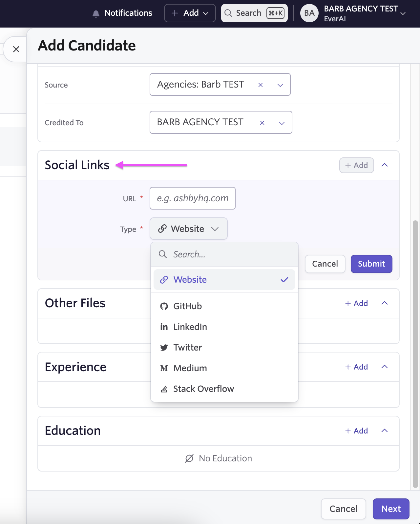Viewport: 420px width, 524px height.
Task: Expand the Source dropdown chevron
Action: pyautogui.click(x=280, y=85)
